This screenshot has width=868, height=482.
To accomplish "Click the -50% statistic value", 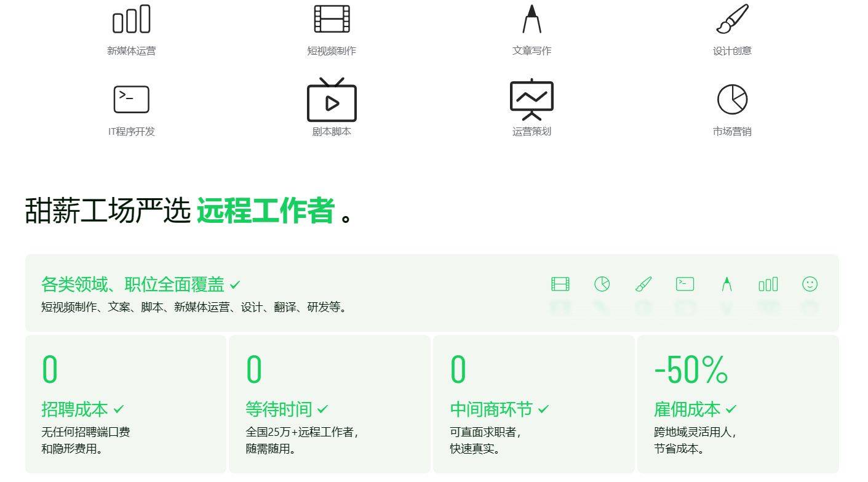I will pyautogui.click(x=691, y=369).
